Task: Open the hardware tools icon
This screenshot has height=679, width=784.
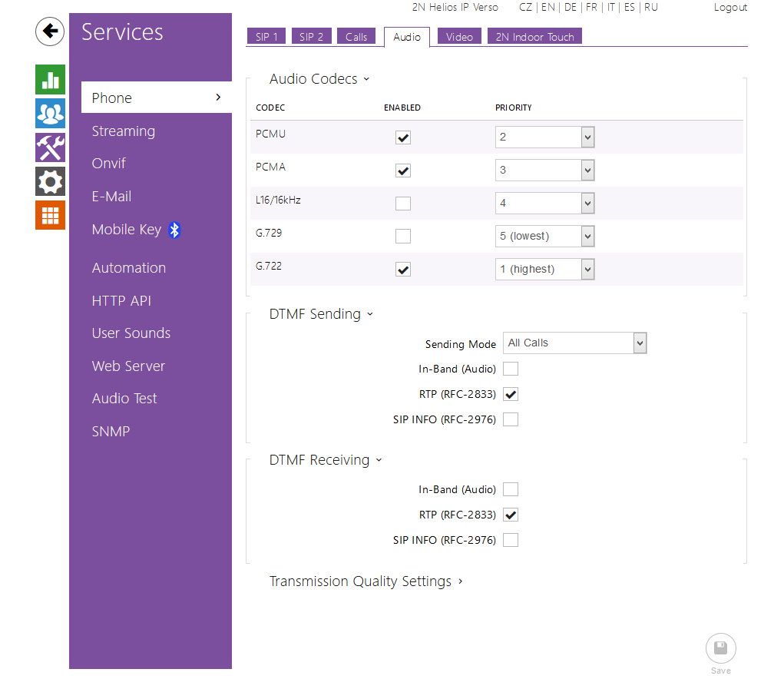Action: (50, 147)
